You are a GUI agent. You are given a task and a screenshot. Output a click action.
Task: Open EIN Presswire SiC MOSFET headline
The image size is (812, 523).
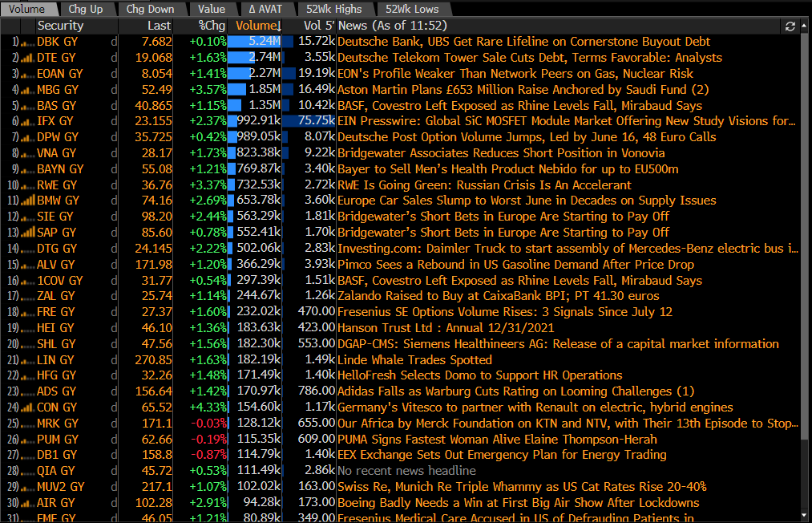pyautogui.click(x=567, y=121)
